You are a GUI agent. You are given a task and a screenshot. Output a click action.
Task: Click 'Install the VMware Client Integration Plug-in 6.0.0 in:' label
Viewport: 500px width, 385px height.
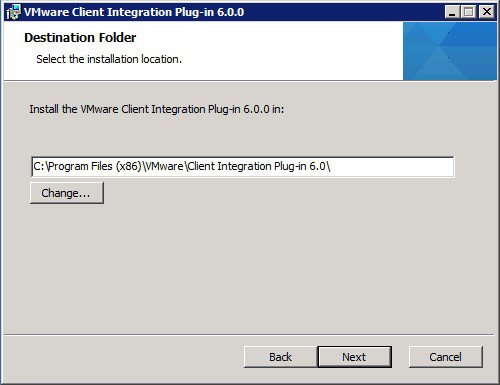157,109
